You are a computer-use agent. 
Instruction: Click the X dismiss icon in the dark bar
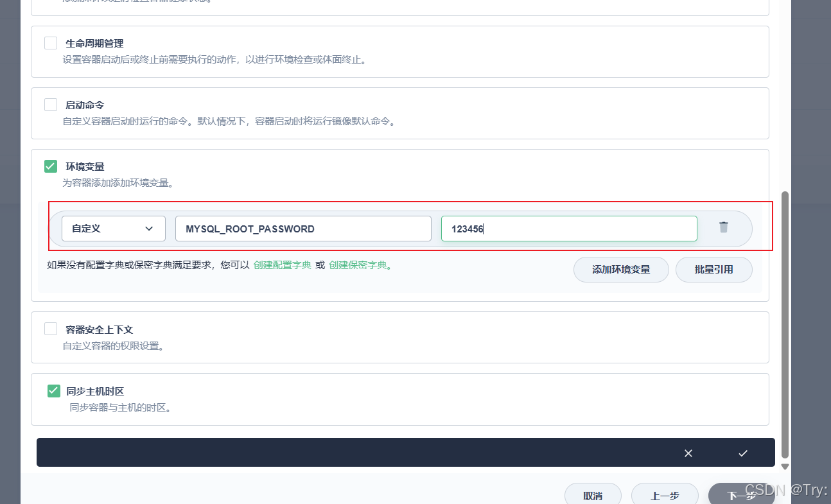[x=688, y=453]
